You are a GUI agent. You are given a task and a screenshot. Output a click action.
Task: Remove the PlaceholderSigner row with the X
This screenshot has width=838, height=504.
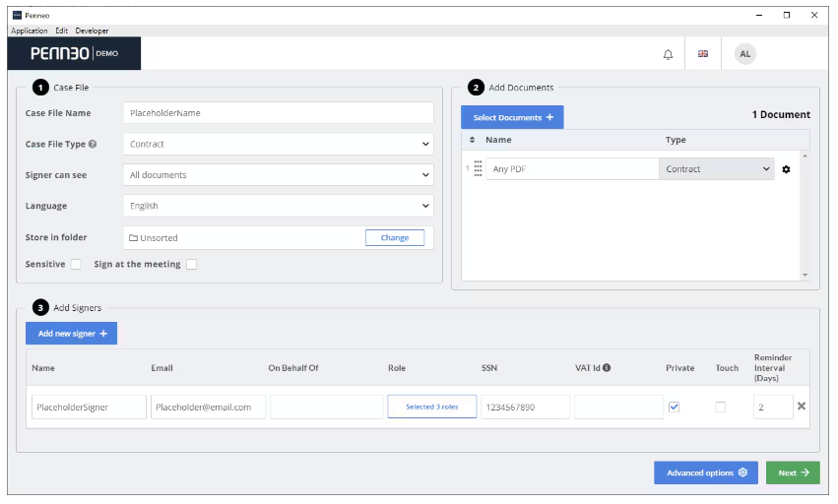[x=802, y=407]
